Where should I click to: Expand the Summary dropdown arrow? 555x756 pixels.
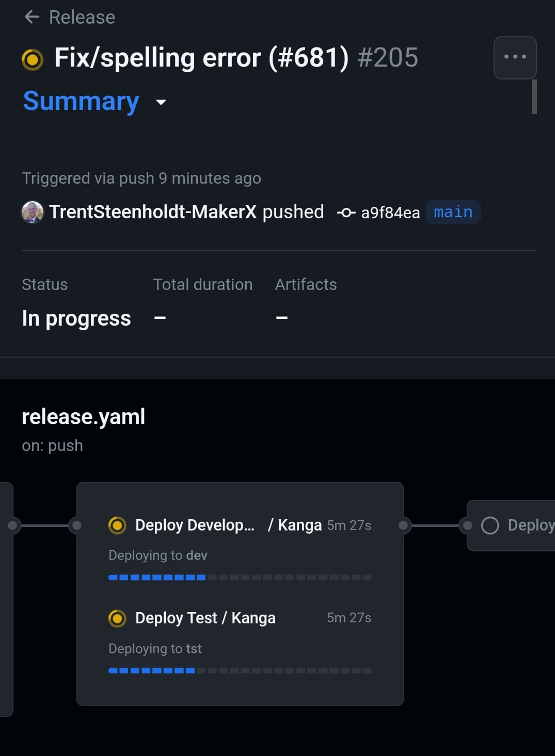tap(161, 102)
